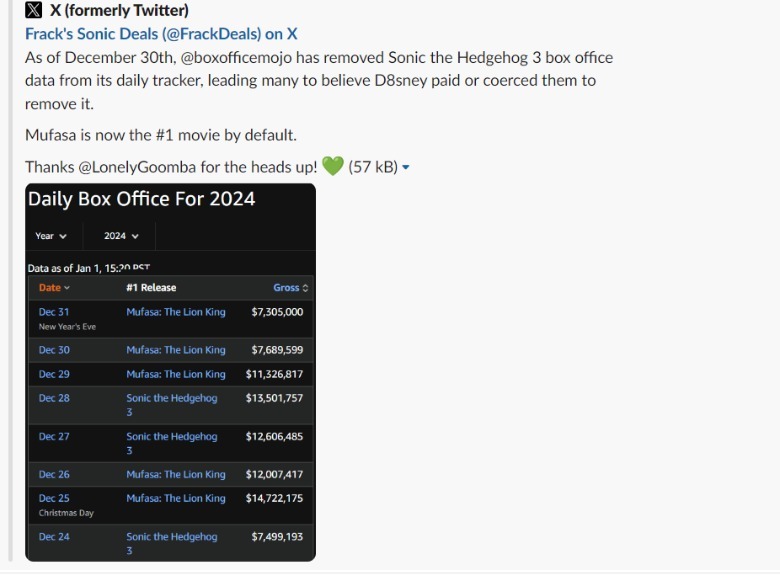Image resolution: width=780 pixels, height=585 pixels.
Task: Click the $7,305,000 gross value
Action: [x=277, y=312]
